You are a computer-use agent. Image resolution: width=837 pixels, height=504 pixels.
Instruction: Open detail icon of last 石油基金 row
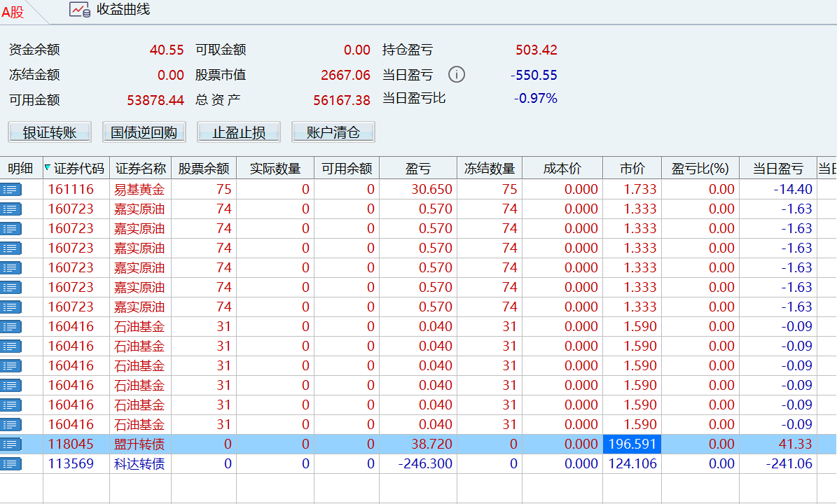click(11, 425)
